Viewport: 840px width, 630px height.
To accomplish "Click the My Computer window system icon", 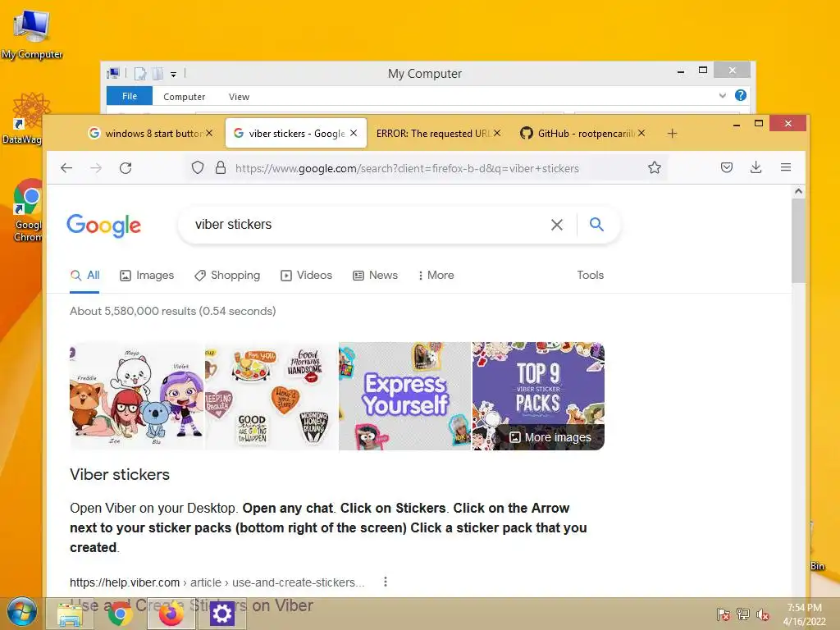I will [x=113, y=73].
